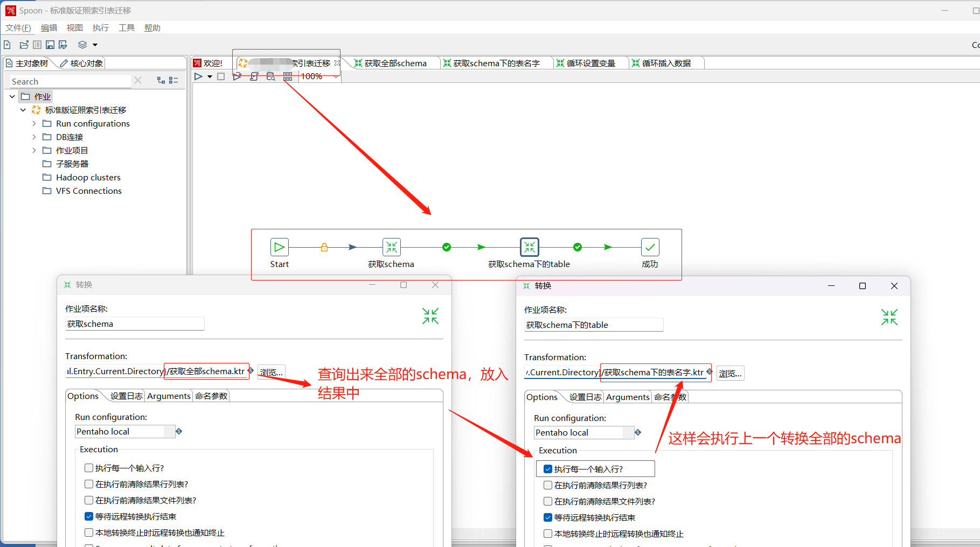The image size is (980, 547).
Task: Select the 获取schema transformation node icon
Action: [392, 247]
